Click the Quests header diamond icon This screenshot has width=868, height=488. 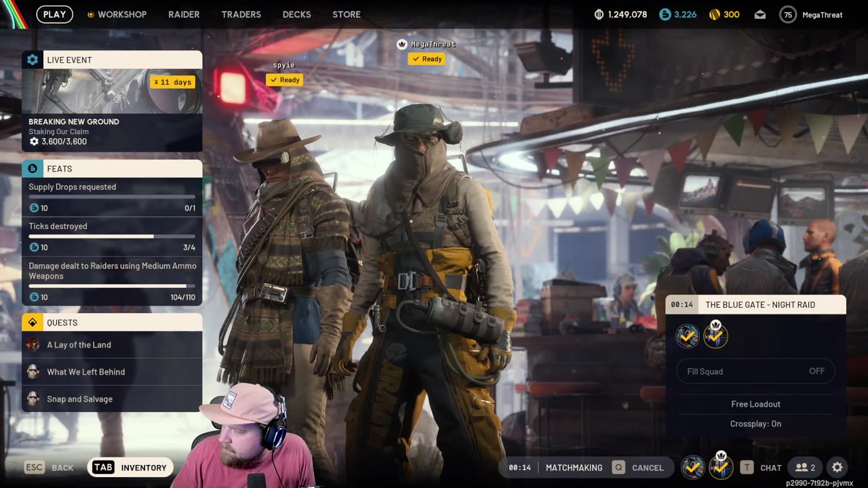[32, 323]
